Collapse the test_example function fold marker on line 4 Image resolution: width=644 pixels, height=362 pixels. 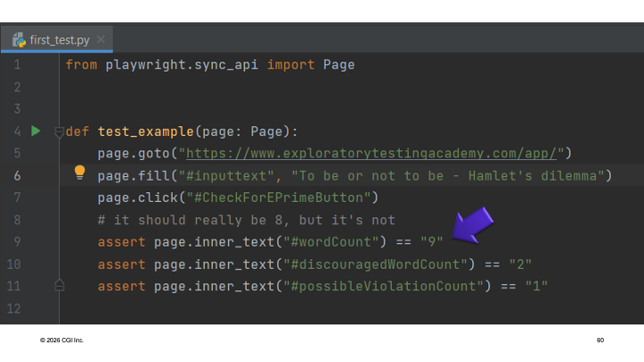point(59,131)
